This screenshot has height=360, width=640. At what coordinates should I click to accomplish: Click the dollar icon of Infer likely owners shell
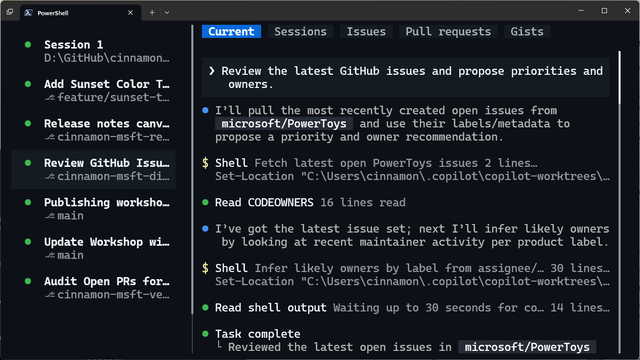205,268
